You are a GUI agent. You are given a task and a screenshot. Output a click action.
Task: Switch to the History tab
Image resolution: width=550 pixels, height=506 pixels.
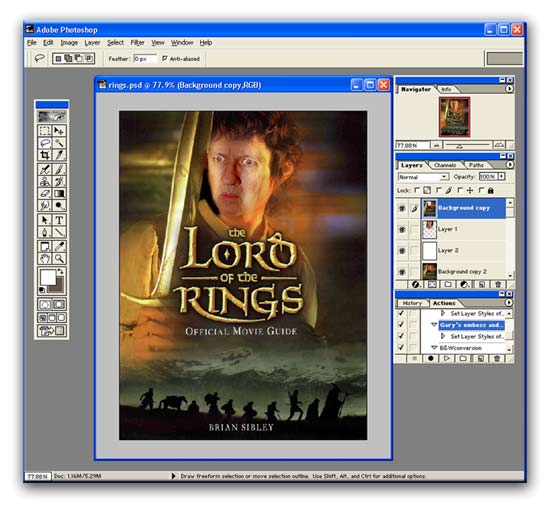point(412,303)
